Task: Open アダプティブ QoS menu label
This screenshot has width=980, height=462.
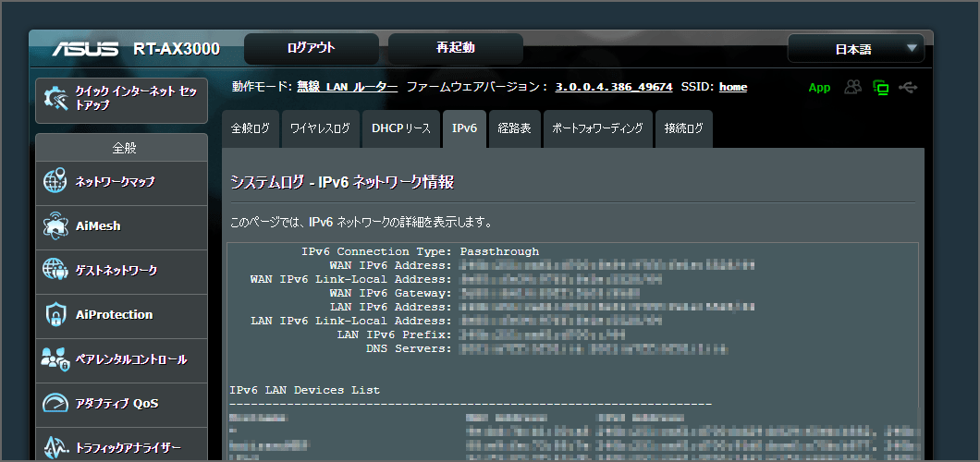Action: click(x=116, y=404)
